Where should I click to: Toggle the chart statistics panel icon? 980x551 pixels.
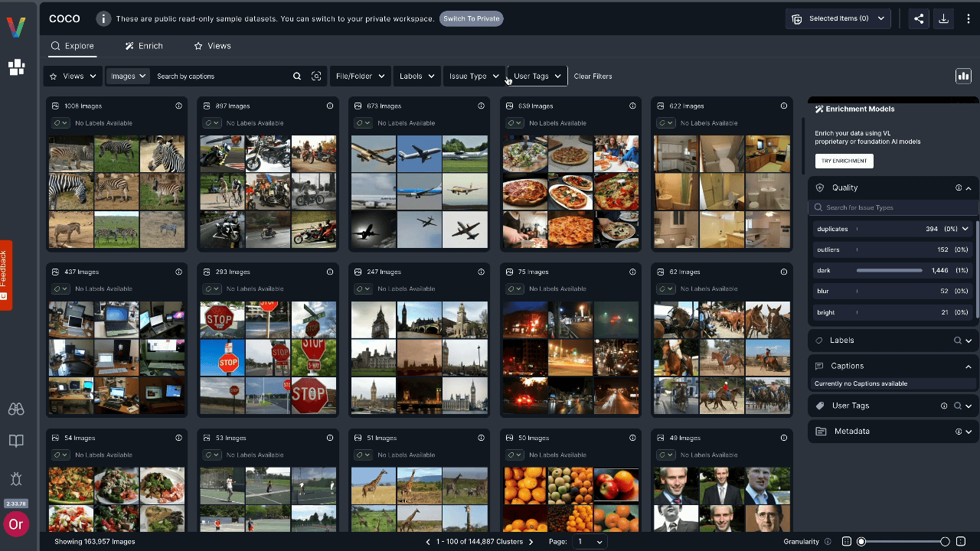coord(963,76)
